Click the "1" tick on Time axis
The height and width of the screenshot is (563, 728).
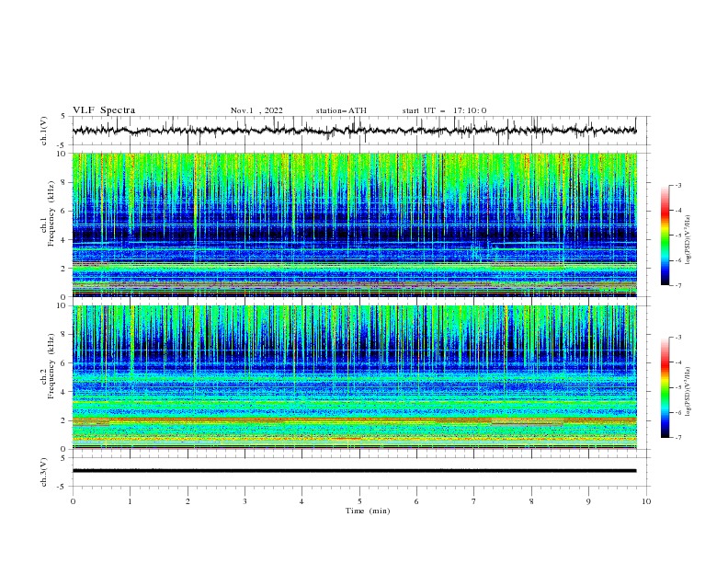[130, 501]
